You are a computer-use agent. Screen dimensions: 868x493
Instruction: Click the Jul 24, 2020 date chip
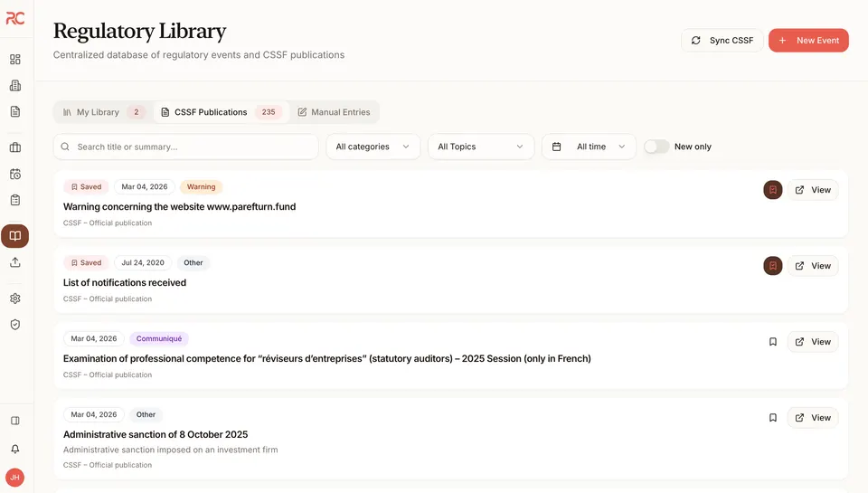point(143,262)
